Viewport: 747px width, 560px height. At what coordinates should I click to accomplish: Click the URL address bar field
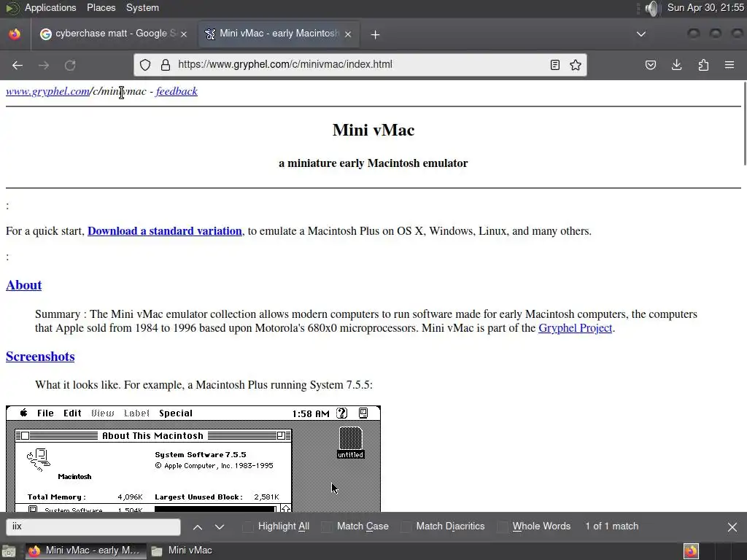pyautogui.click(x=360, y=65)
